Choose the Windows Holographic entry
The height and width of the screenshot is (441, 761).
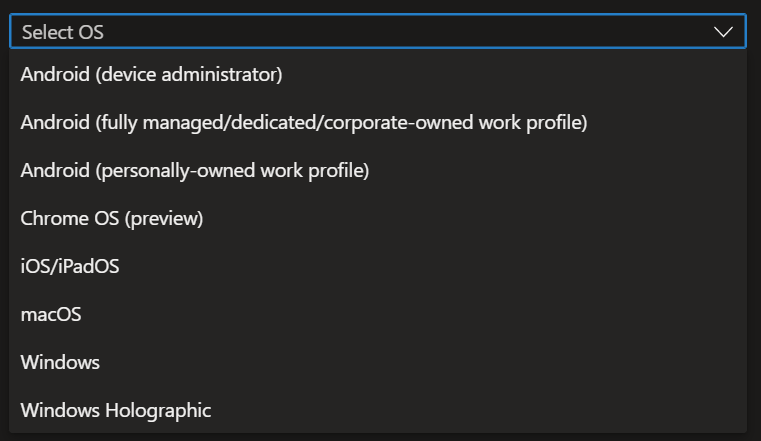pyautogui.click(x=116, y=410)
